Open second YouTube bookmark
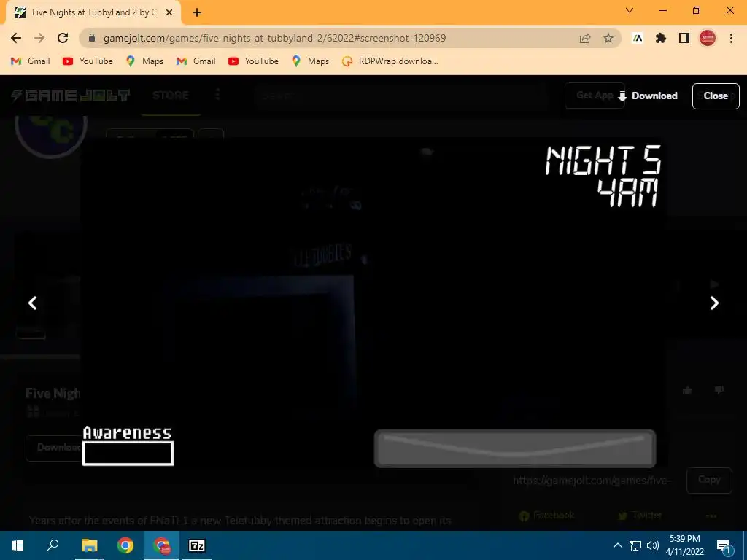Screen dimensions: 747x560 point(253,61)
